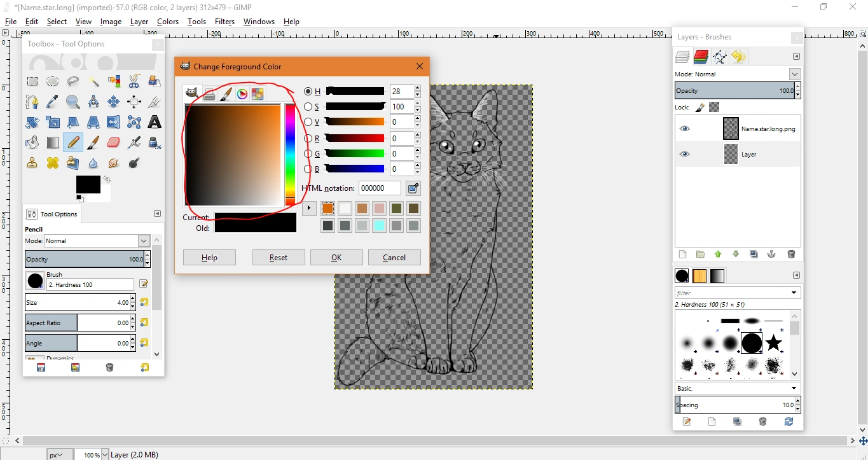
Task: Open the color wheel selector tab
Action: (242, 94)
